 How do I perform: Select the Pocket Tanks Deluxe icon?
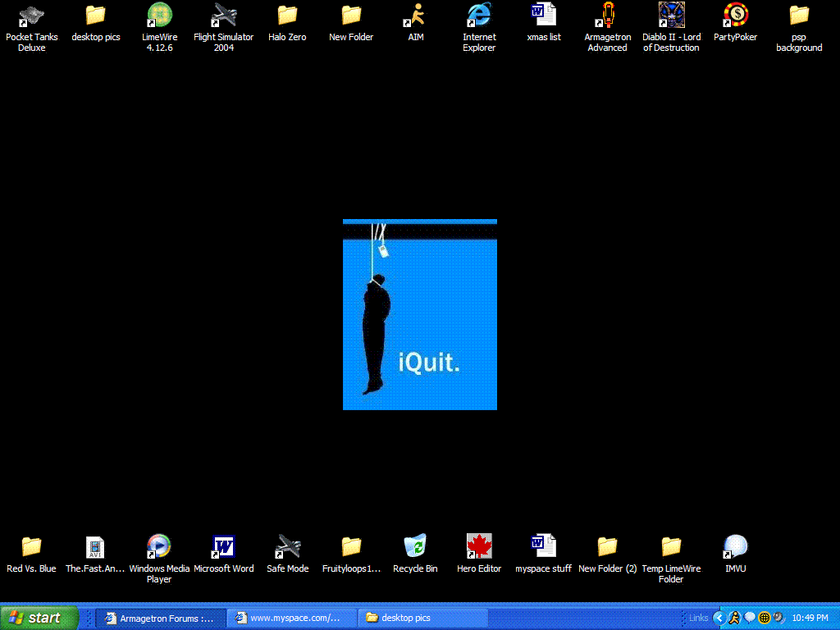(x=31, y=16)
